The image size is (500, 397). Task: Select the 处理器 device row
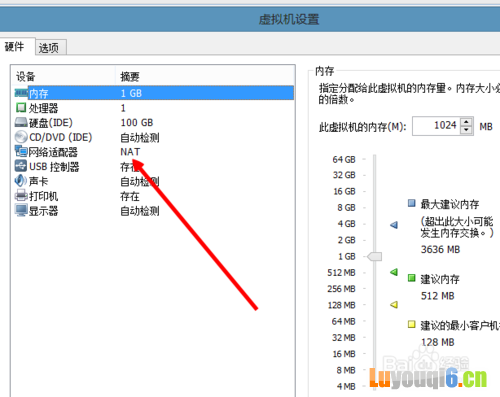click(x=153, y=108)
